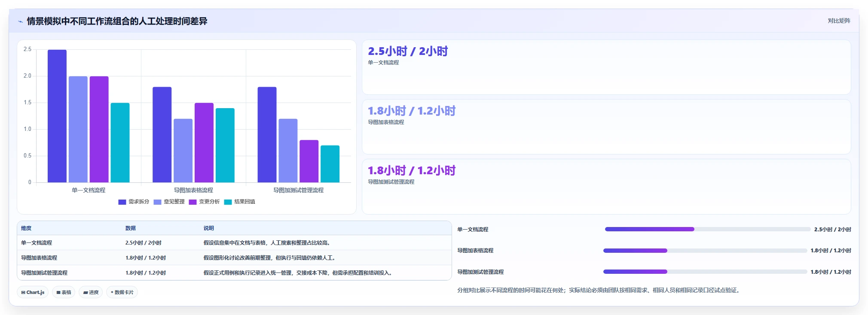Click the 导图加表格流程 x-axis label in the chart
This screenshot has height=315, width=868.
click(193, 191)
